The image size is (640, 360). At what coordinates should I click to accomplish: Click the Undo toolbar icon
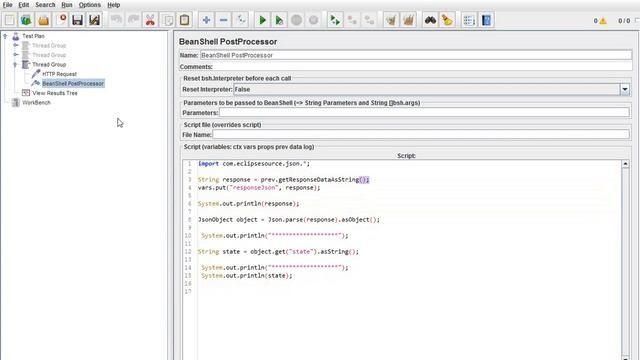click(116, 20)
